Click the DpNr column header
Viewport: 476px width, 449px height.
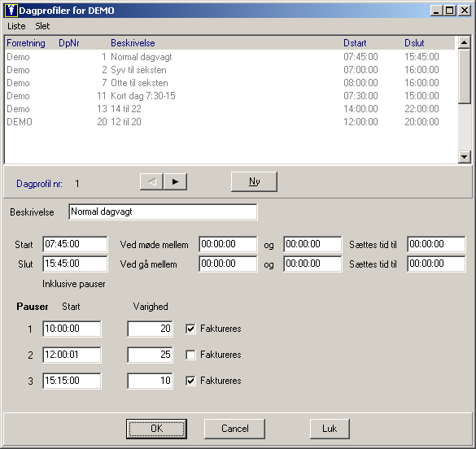click(69, 43)
